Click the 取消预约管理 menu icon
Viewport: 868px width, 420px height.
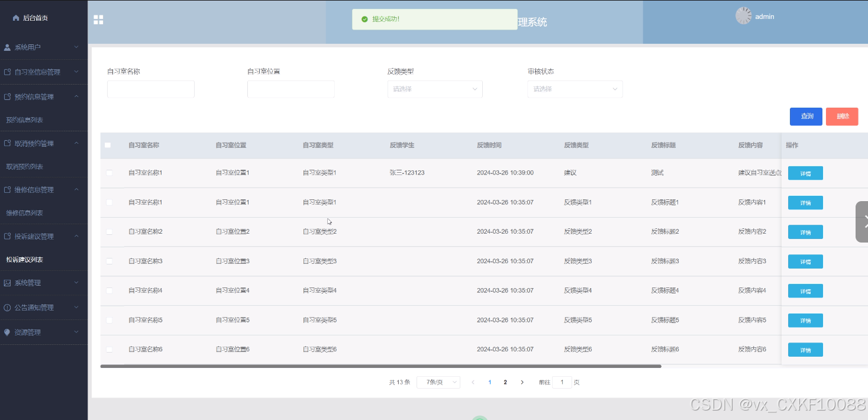tap(8, 144)
